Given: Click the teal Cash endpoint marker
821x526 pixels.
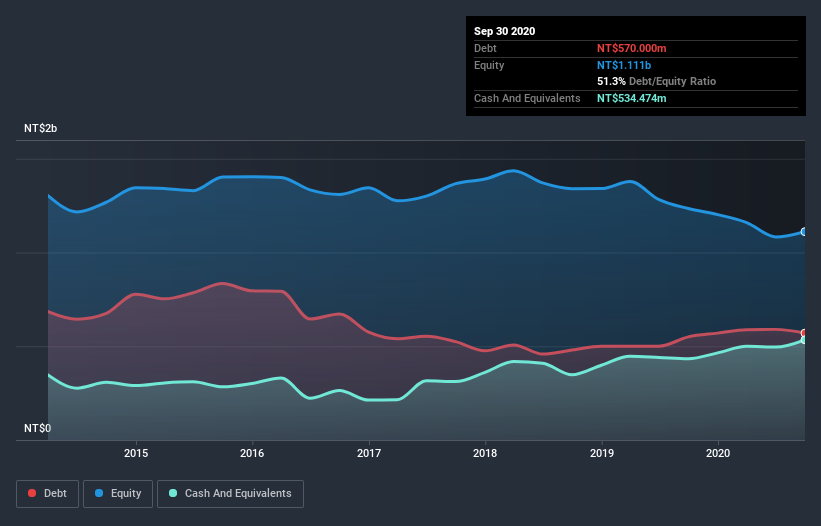Looking at the screenshot, I should pos(804,340).
